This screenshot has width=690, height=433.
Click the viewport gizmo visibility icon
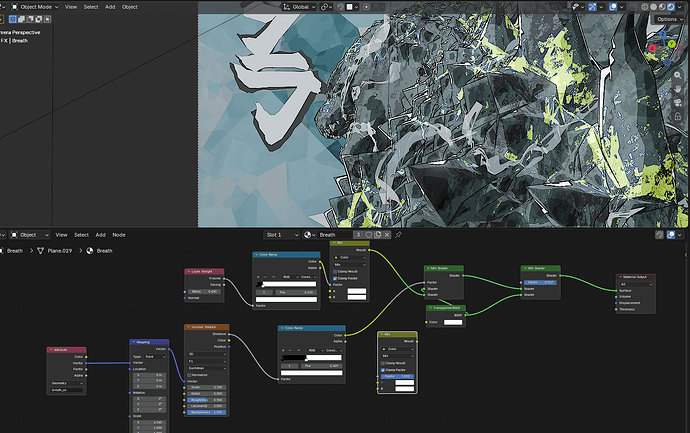click(x=592, y=7)
